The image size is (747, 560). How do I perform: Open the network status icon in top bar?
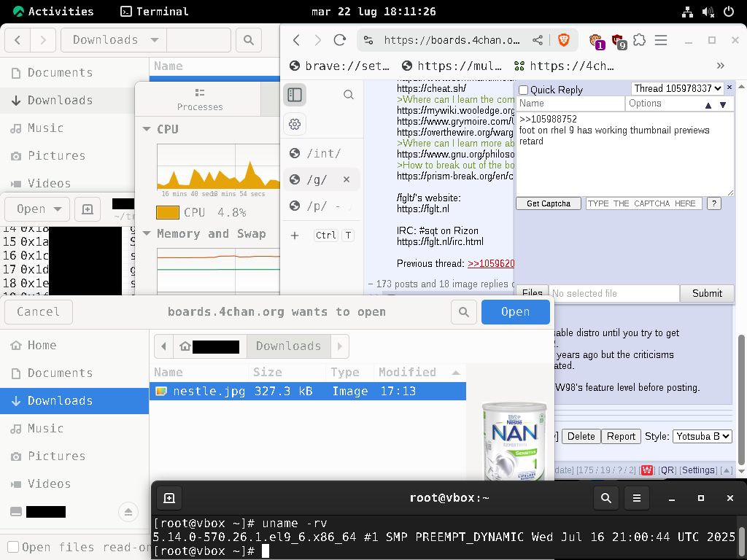click(687, 12)
